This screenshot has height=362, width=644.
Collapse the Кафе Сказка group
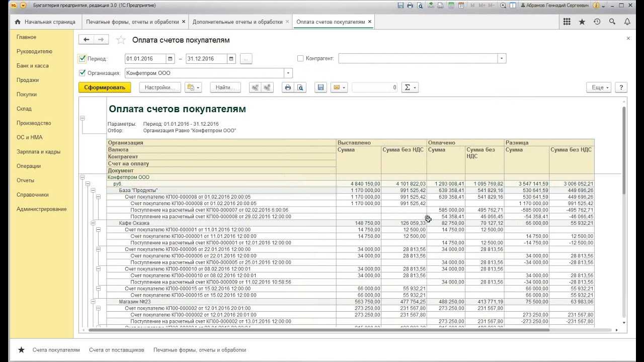pyautogui.click(x=93, y=223)
